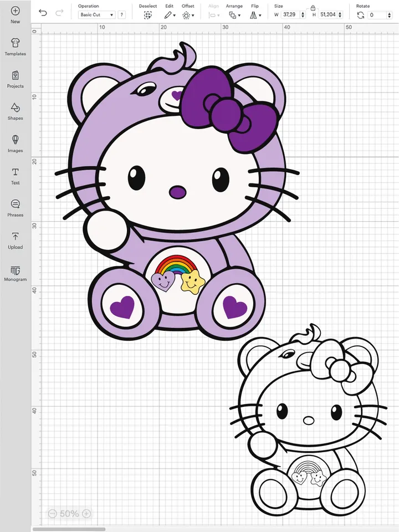Open the Align options
The image size is (399, 532).
[214, 16]
